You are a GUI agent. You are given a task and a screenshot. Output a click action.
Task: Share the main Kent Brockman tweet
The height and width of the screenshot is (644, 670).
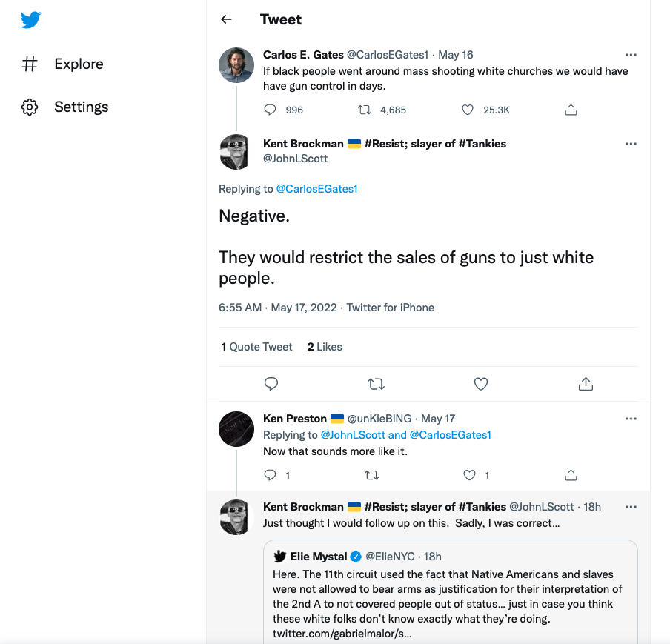click(586, 384)
